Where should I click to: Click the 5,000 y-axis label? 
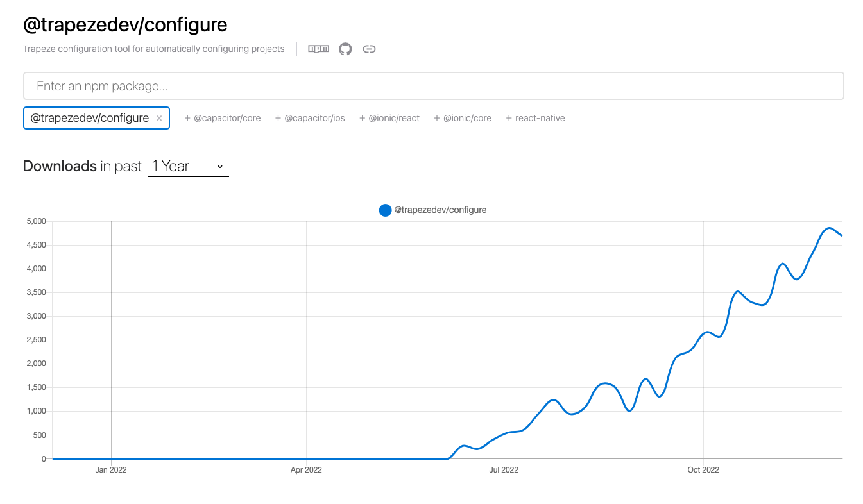[36, 221]
